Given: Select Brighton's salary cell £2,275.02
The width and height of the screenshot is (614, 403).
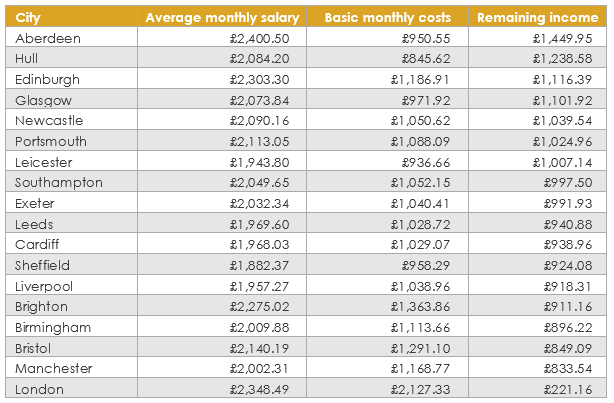Looking at the screenshot, I should pos(260,307).
